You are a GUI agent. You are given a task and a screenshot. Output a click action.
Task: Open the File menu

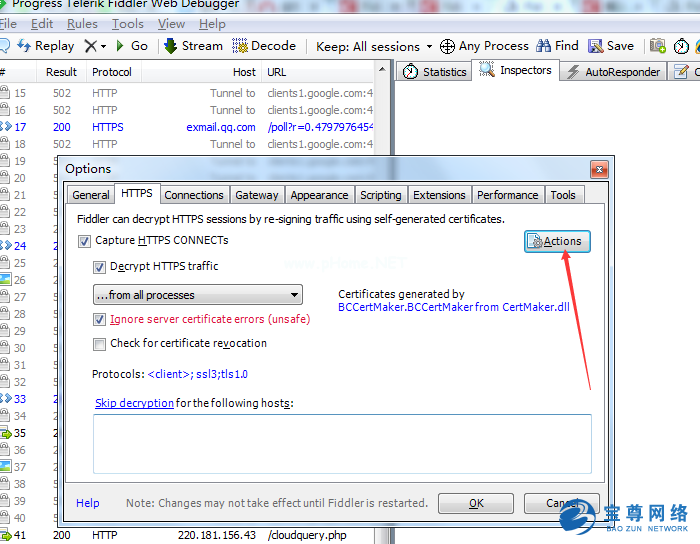(x=8, y=24)
